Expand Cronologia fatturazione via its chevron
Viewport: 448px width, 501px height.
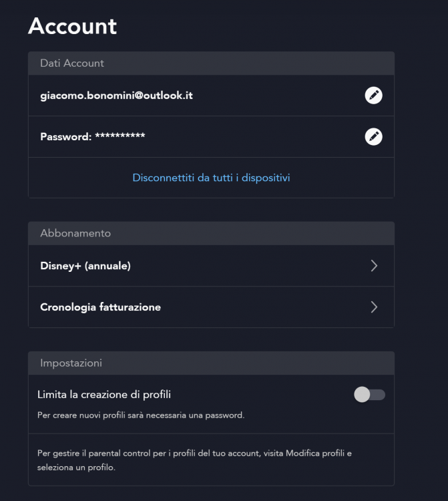click(x=374, y=307)
